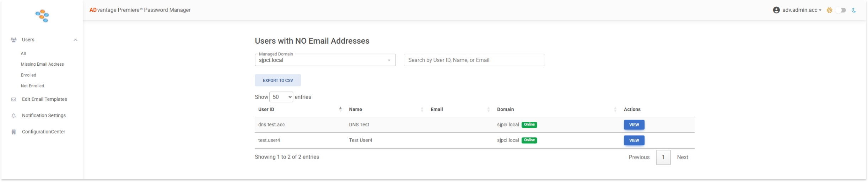Toggle the dark mode switch
This screenshot has height=182, width=868.
click(x=841, y=10)
